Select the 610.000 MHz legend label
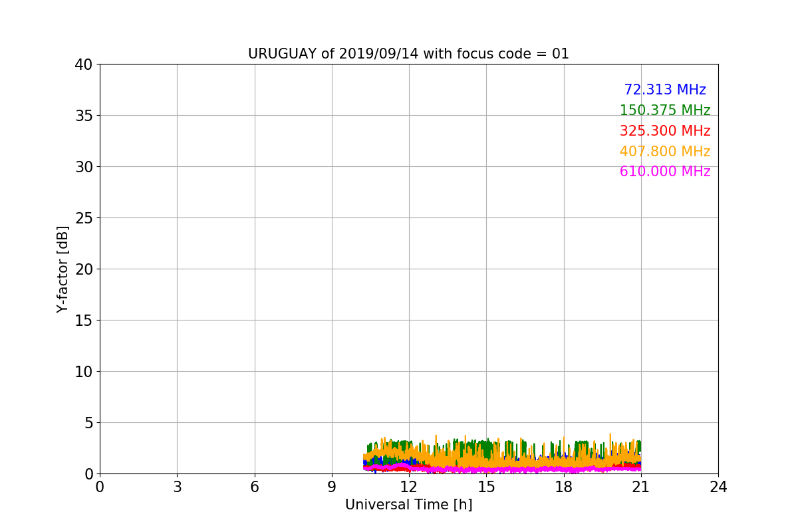Screen dimensions: 798x532 (x=665, y=172)
